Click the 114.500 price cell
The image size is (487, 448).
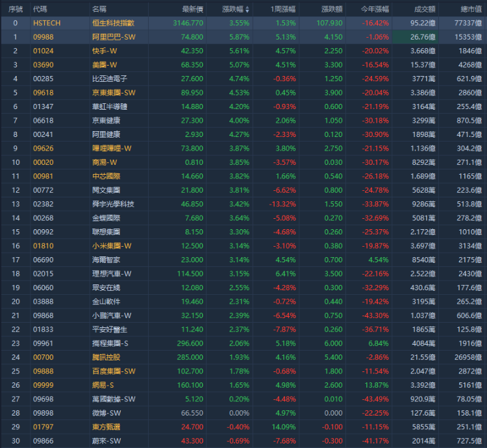(190, 273)
